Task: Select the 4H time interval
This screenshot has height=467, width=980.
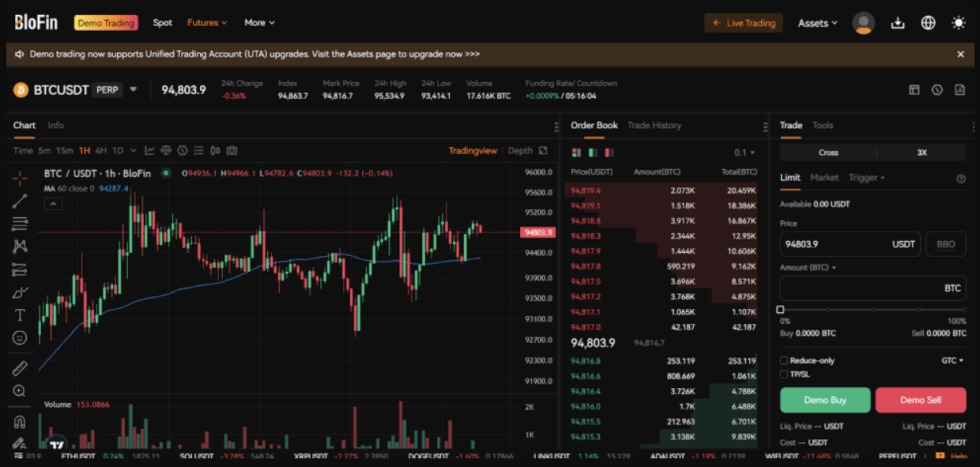Action: pyautogui.click(x=101, y=151)
